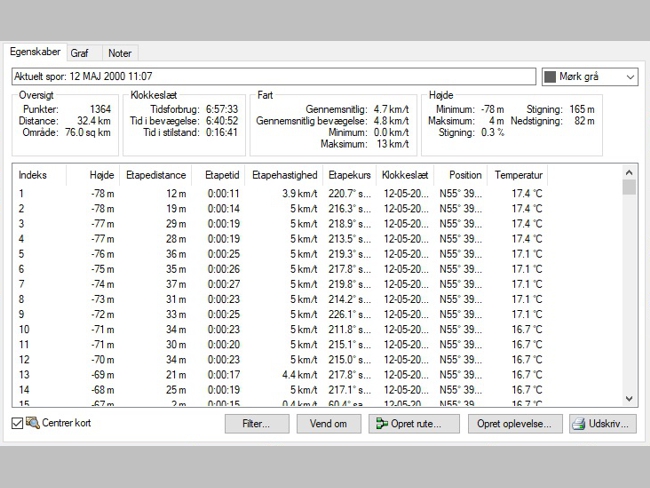Click the vertical scrollbar thumb
The image size is (650, 488).
[x=629, y=187]
